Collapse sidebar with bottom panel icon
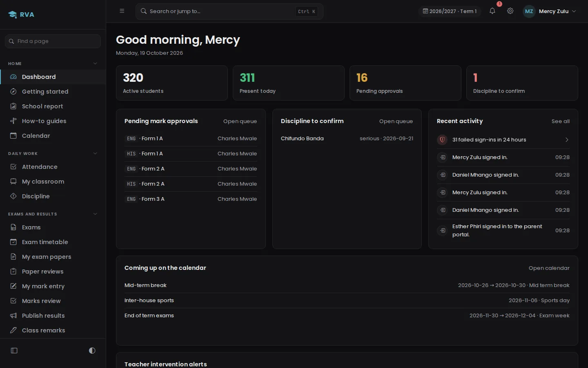The width and height of the screenshot is (588, 368). coord(14,350)
